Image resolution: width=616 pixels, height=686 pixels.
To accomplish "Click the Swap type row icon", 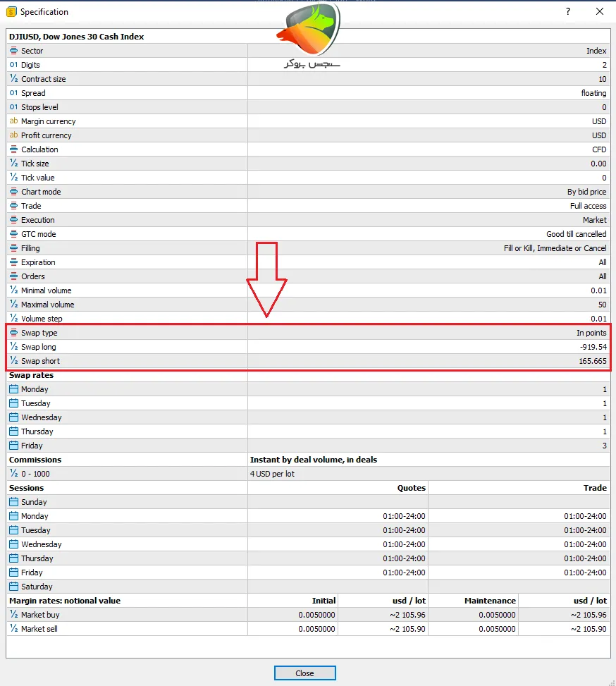I will point(13,333).
